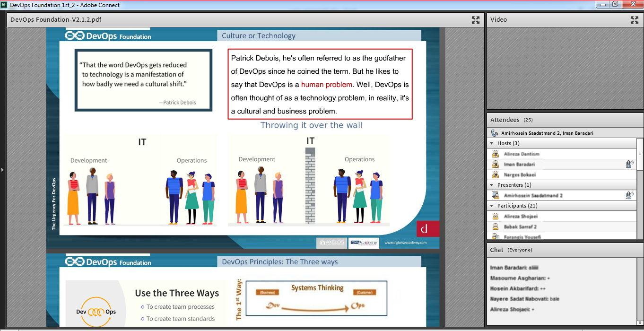The height and width of the screenshot is (331, 644).
Task: Click the first 'Culture or Technology' slide page
Action: pyautogui.click(x=243, y=138)
